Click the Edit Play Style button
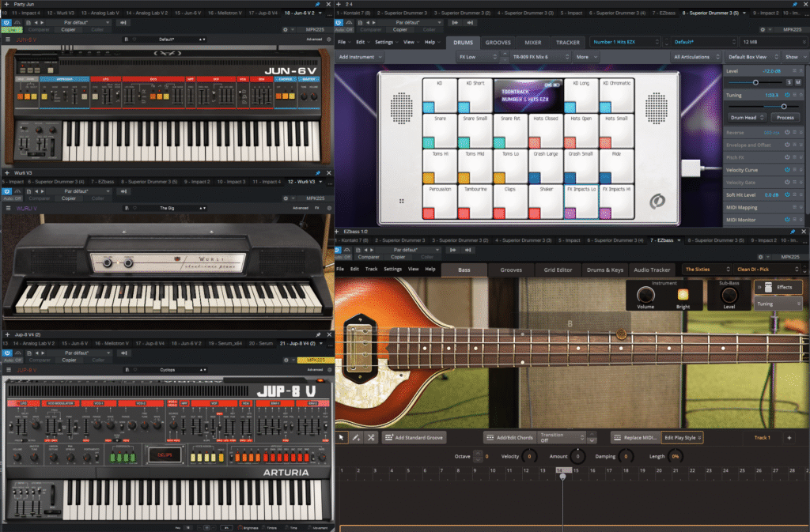The width and height of the screenshot is (810, 532). (x=683, y=438)
